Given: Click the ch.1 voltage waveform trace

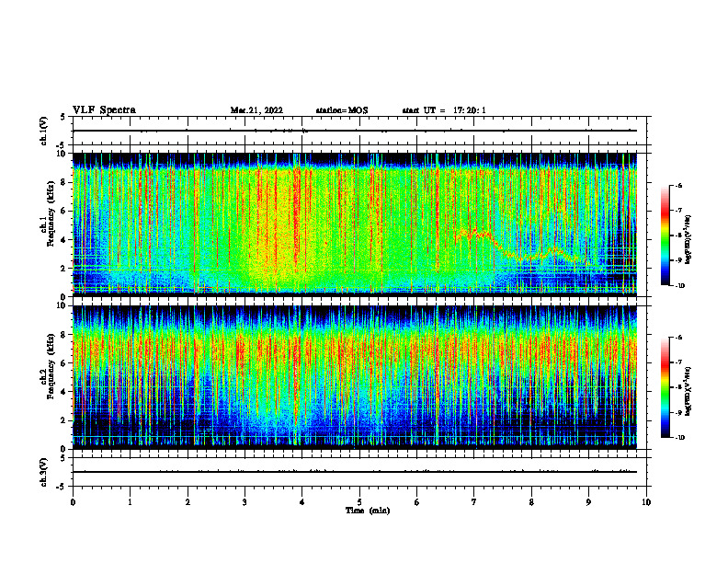Looking at the screenshot, I should tap(355, 131).
